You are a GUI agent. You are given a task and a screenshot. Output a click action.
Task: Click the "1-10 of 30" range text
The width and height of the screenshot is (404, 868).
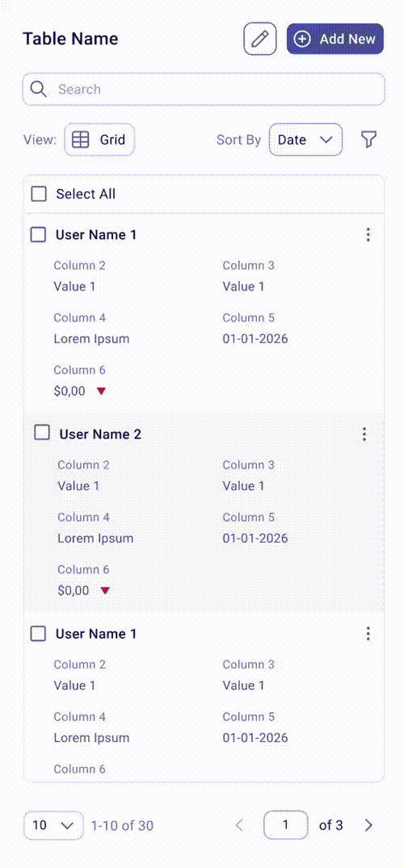[122, 826]
